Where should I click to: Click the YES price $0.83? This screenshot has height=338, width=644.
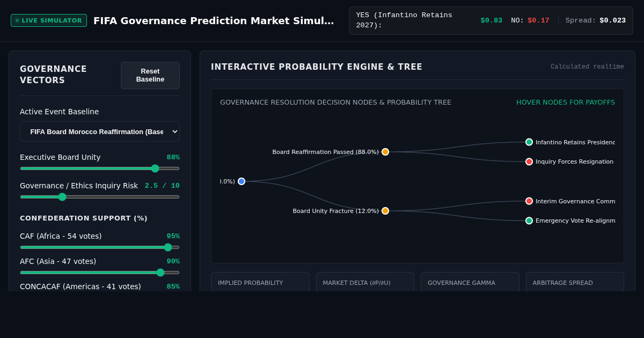click(492, 20)
